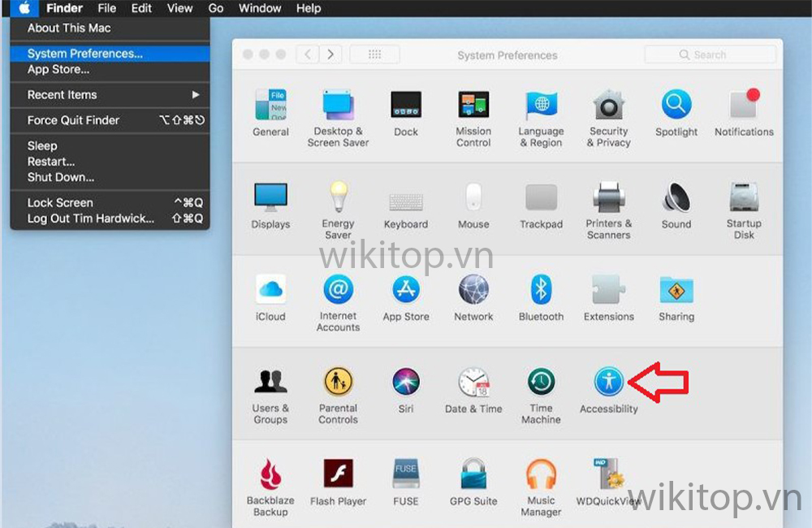The height and width of the screenshot is (528, 812).
Task: Expand the Recent Items submenu
Action: coord(110,95)
